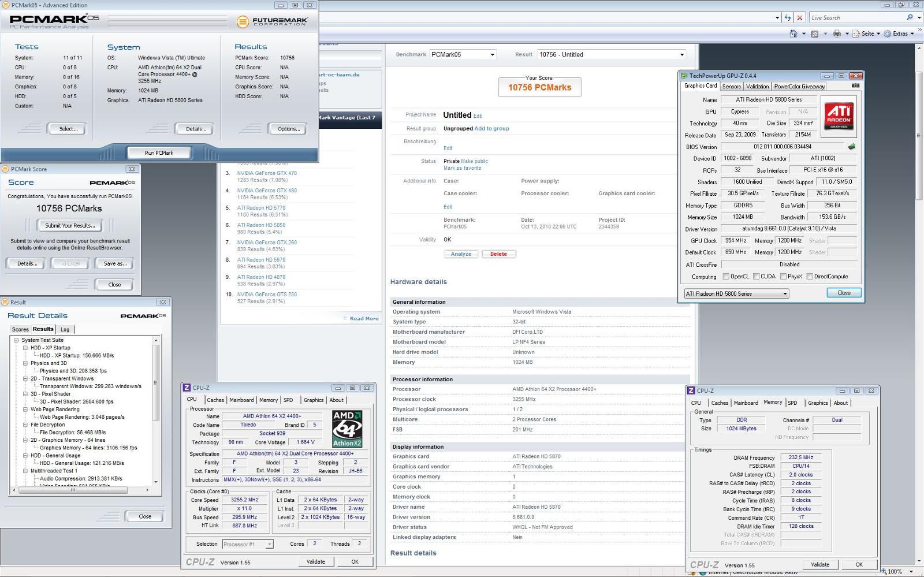924x577 pixels.
Task: Toggle the PhysX checkbox in GPU-Z
Action: point(783,277)
